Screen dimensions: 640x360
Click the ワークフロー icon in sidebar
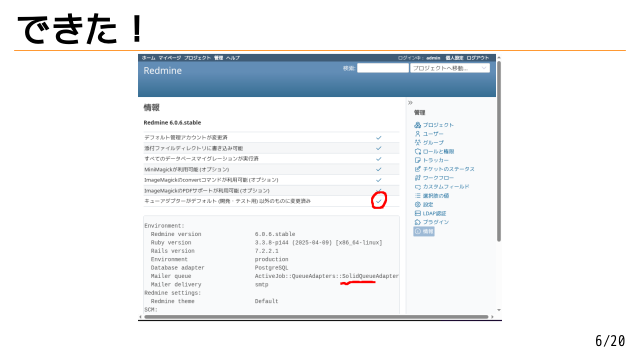[x=417, y=178]
